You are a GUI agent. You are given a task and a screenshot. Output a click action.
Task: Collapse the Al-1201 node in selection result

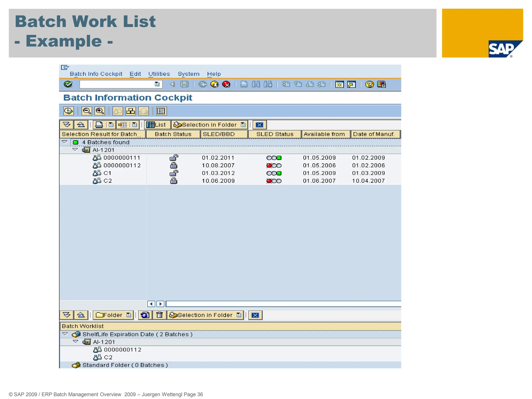click(x=75, y=150)
